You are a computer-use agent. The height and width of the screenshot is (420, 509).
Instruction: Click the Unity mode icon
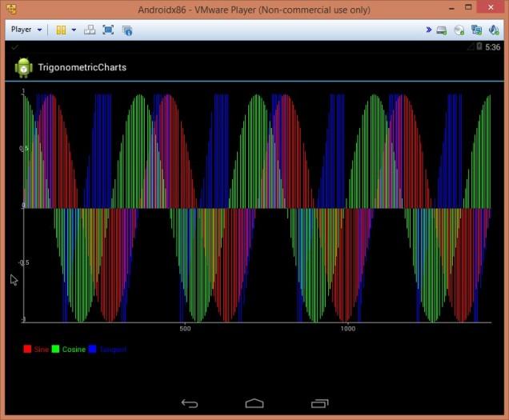(126, 30)
